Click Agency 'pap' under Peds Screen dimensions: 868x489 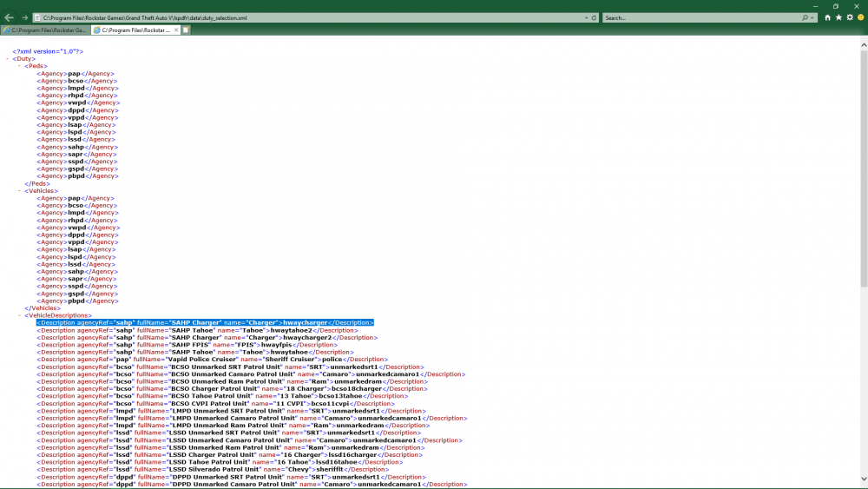[76, 74]
